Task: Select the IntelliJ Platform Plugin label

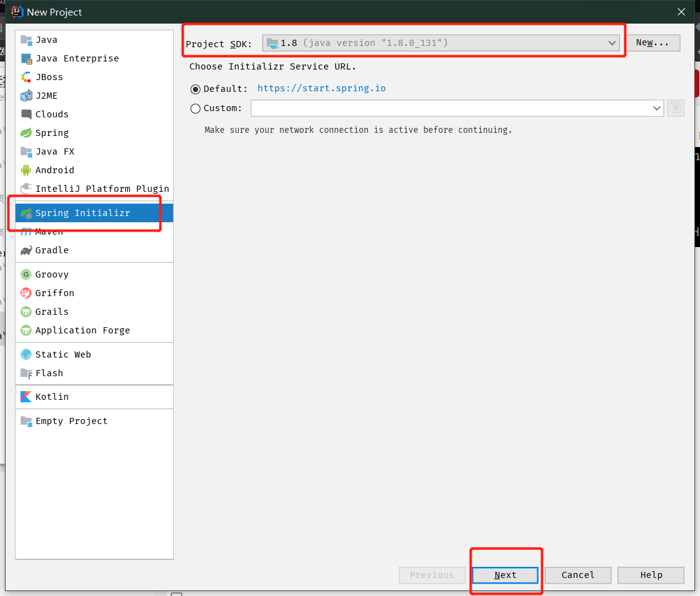Action: [x=102, y=189]
